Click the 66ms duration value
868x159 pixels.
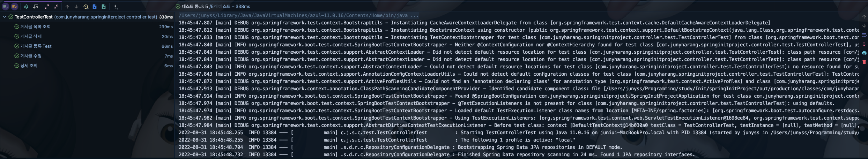click(x=167, y=46)
